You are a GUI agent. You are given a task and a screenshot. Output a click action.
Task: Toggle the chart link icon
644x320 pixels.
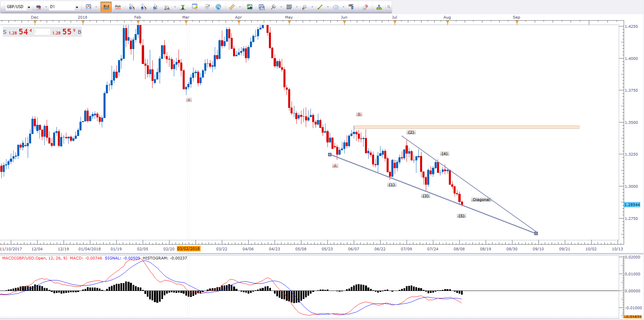[x=39, y=7]
